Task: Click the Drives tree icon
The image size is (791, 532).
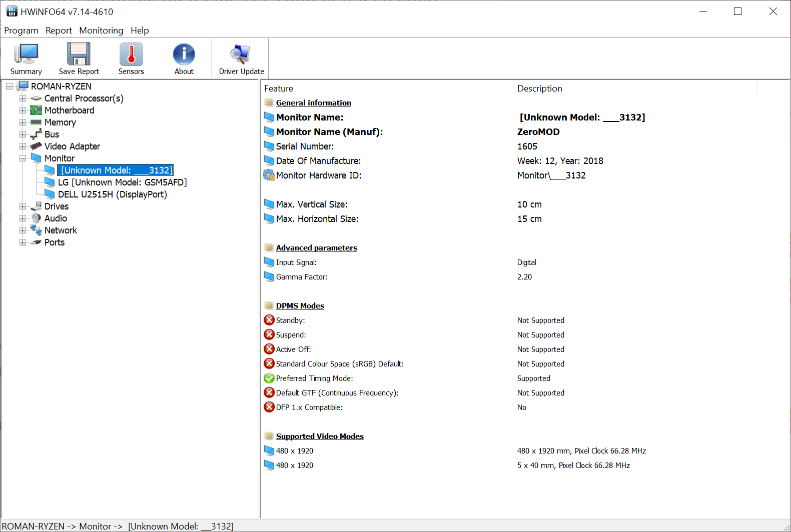Action: pos(36,206)
